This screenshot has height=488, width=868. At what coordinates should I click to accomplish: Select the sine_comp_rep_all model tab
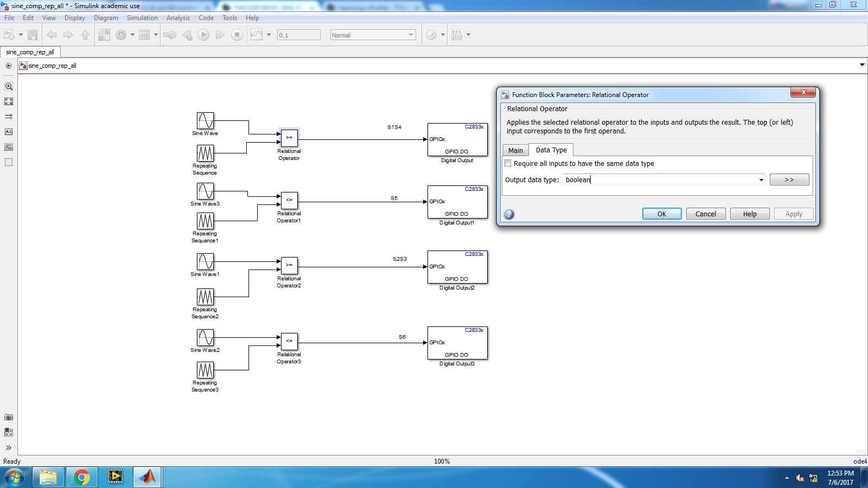click(30, 52)
